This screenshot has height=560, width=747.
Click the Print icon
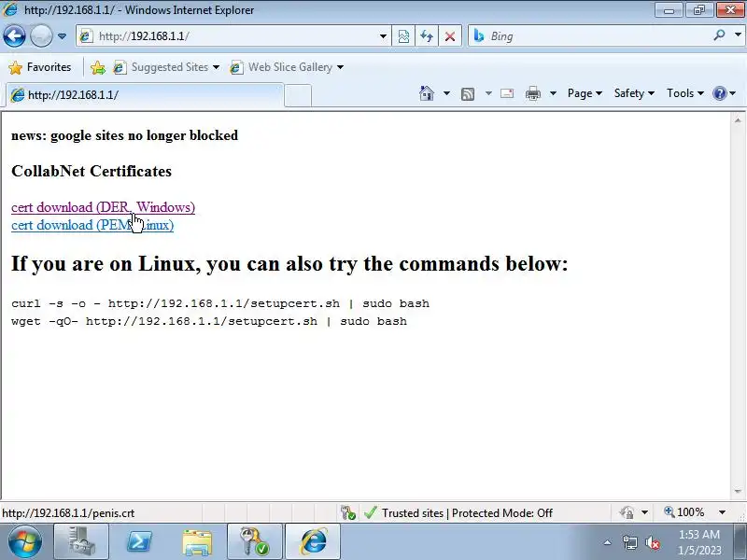533,93
